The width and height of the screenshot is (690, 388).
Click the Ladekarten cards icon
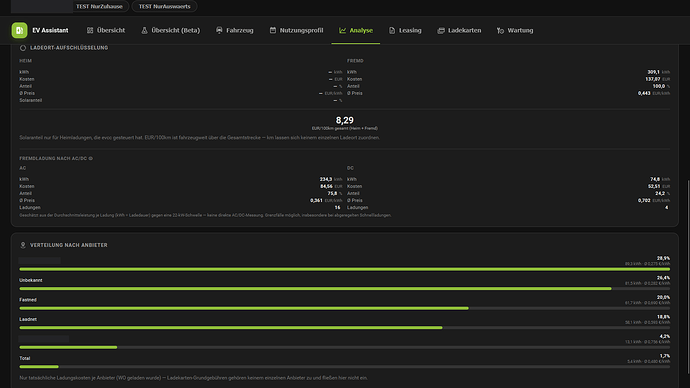click(x=441, y=30)
